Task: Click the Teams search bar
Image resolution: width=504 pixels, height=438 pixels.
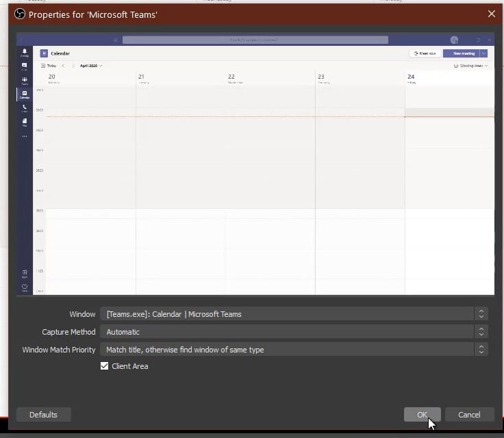Action: [x=255, y=40]
